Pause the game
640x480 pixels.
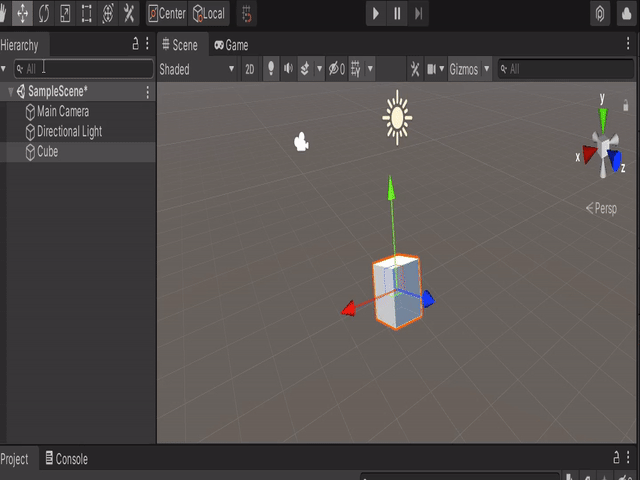397,13
